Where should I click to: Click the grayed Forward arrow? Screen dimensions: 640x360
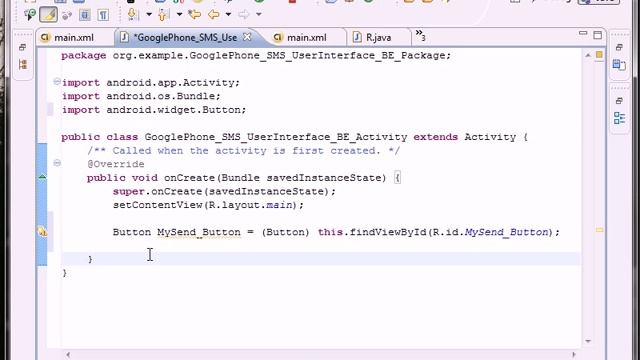tap(244, 15)
